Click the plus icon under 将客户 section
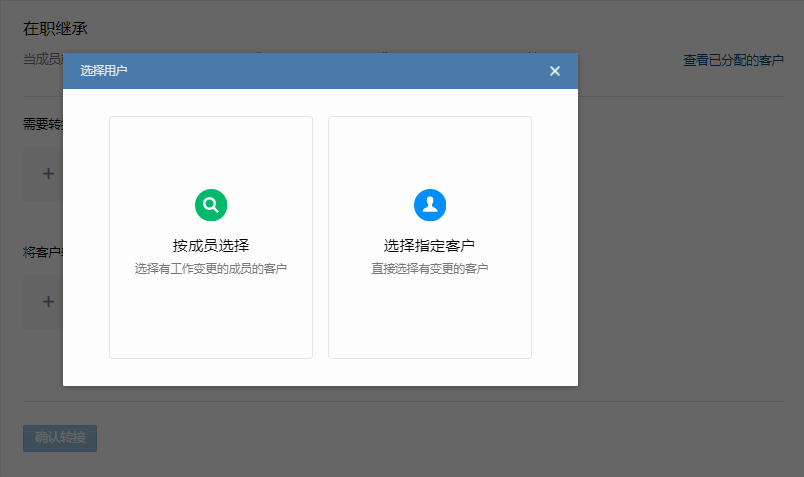The image size is (804, 477). coord(48,301)
